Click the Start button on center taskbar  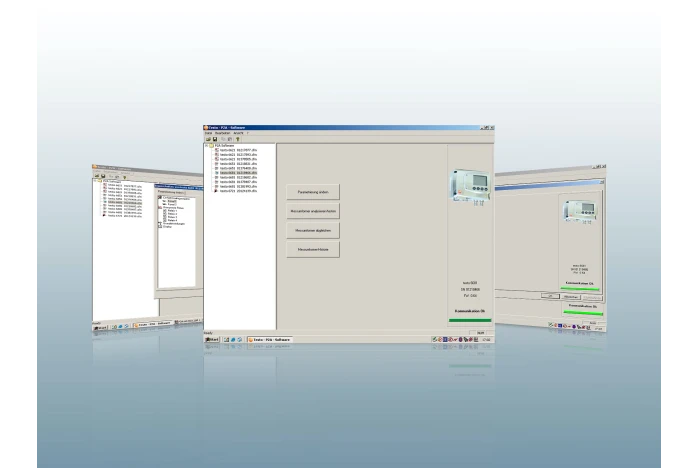212,340
